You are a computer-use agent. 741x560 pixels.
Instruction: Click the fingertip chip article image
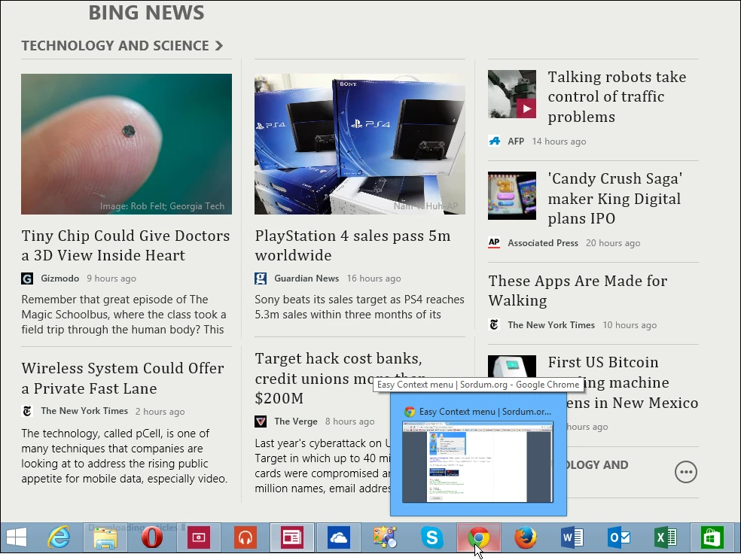click(x=127, y=144)
